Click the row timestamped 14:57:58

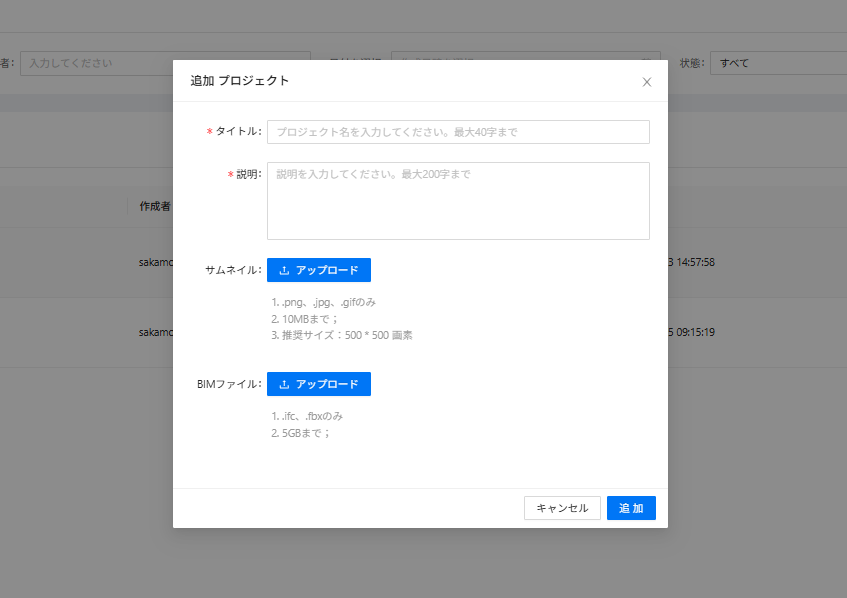pyautogui.click(x=690, y=262)
